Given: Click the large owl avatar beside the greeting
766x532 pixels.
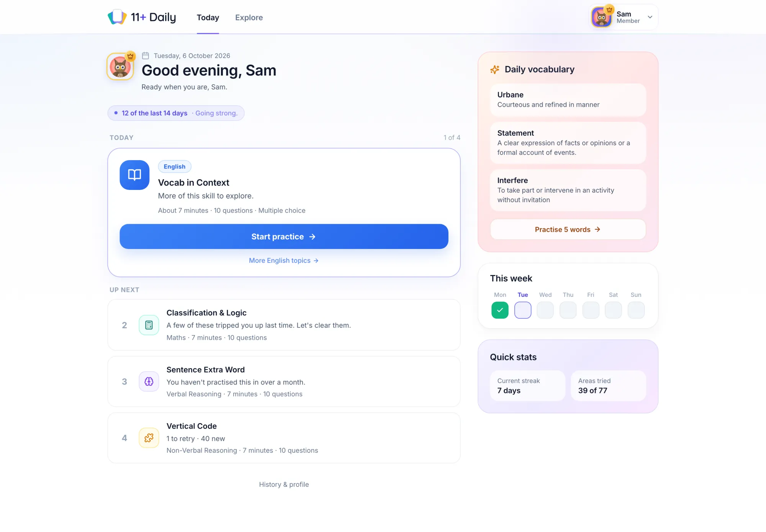Looking at the screenshot, I should coord(120,67).
